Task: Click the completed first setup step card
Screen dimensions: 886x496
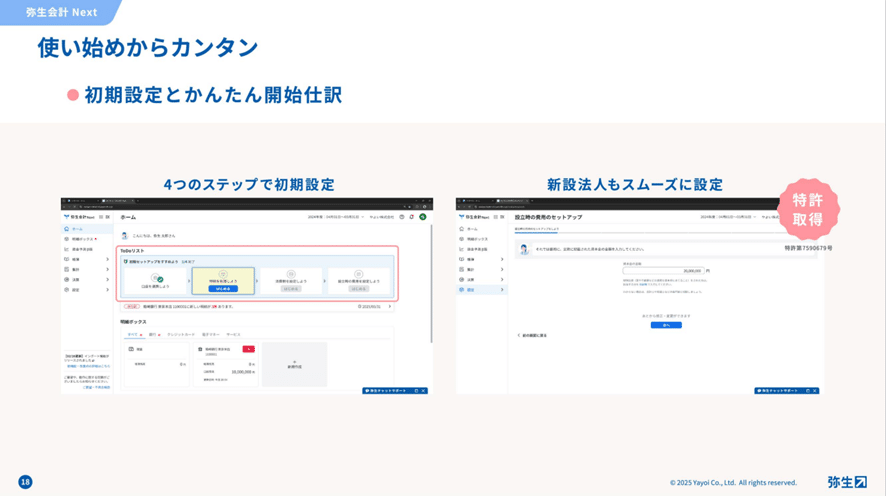Action: coord(155,281)
